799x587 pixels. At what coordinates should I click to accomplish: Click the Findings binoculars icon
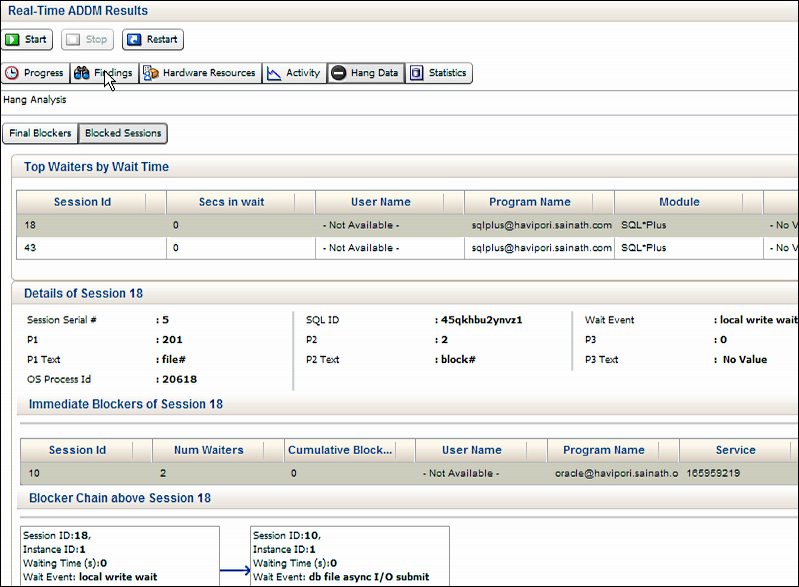pos(82,73)
